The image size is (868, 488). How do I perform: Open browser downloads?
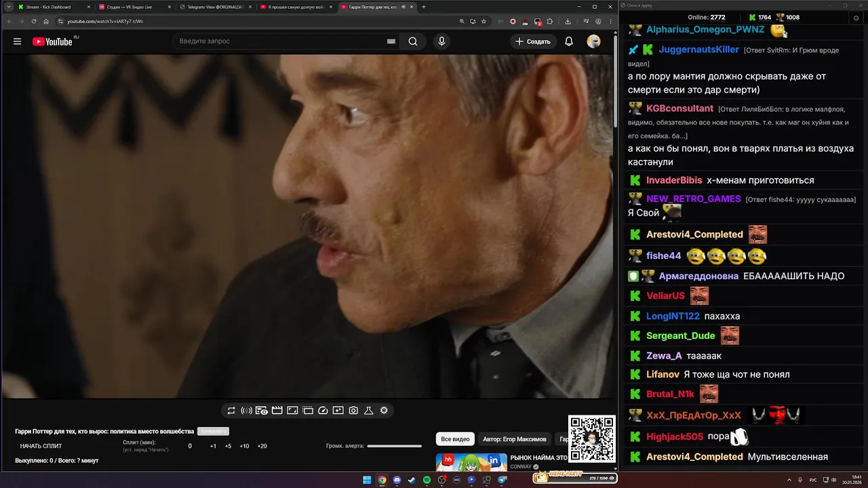568,21
